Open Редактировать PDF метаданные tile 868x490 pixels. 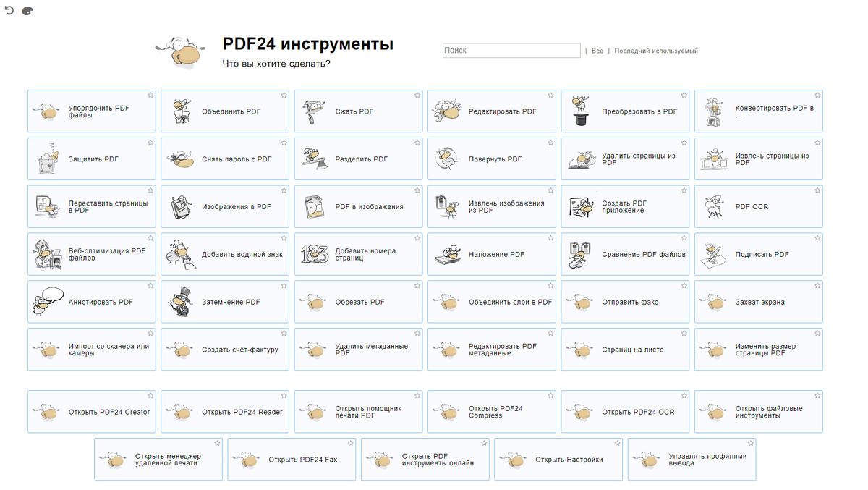492,350
